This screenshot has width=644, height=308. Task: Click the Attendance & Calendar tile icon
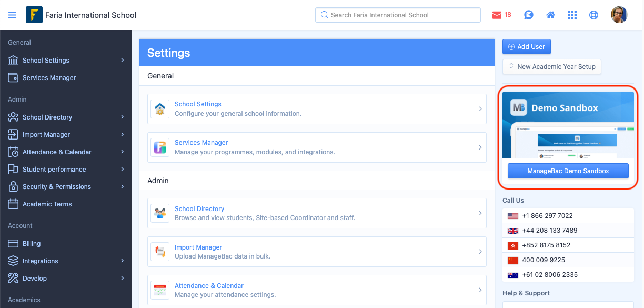pos(160,290)
